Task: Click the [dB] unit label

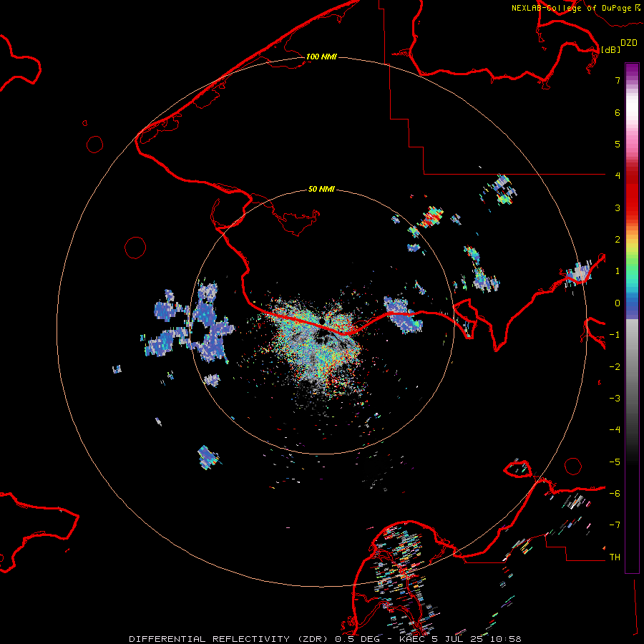Action: pos(611,49)
